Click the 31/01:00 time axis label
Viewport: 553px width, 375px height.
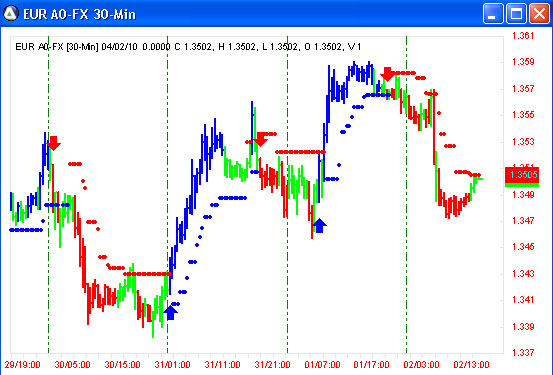pyautogui.click(x=172, y=364)
